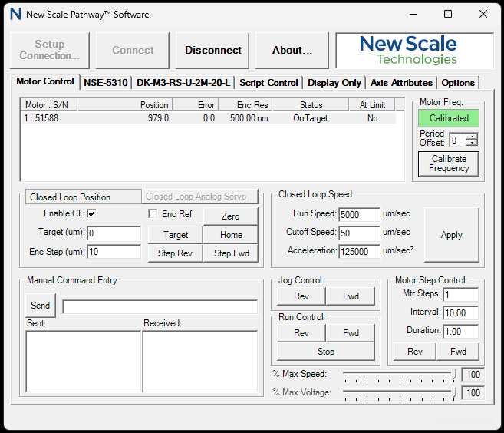Uncheck the Enable CL checkbox
504x433 pixels.
(x=91, y=213)
